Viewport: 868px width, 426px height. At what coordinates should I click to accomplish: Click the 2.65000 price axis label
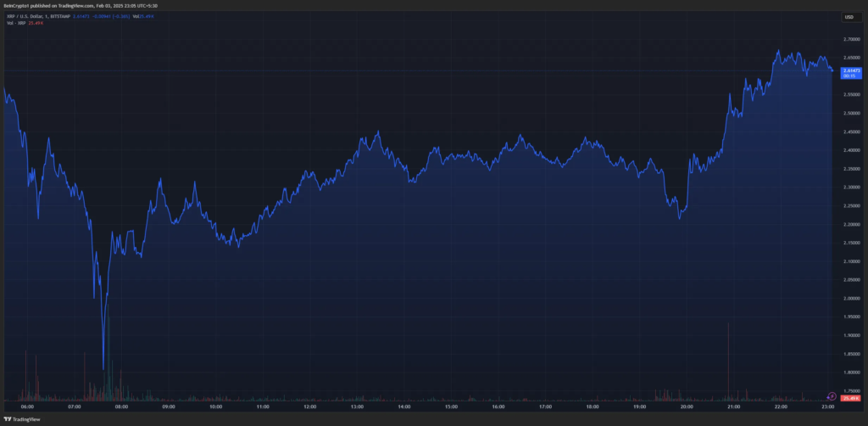851,58
